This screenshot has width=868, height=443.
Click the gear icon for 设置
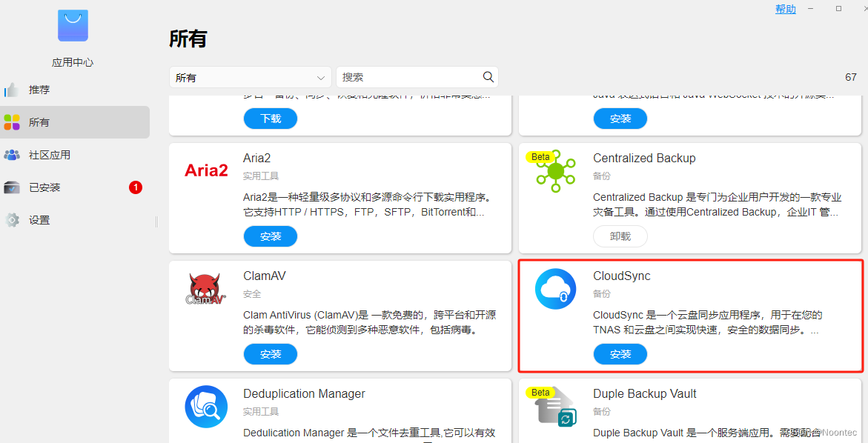pos(12,220)
